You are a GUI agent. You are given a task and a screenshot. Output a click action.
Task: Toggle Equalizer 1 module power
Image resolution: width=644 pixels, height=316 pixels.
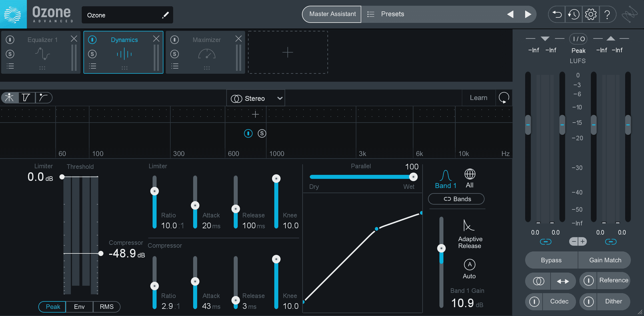[10, 39]
